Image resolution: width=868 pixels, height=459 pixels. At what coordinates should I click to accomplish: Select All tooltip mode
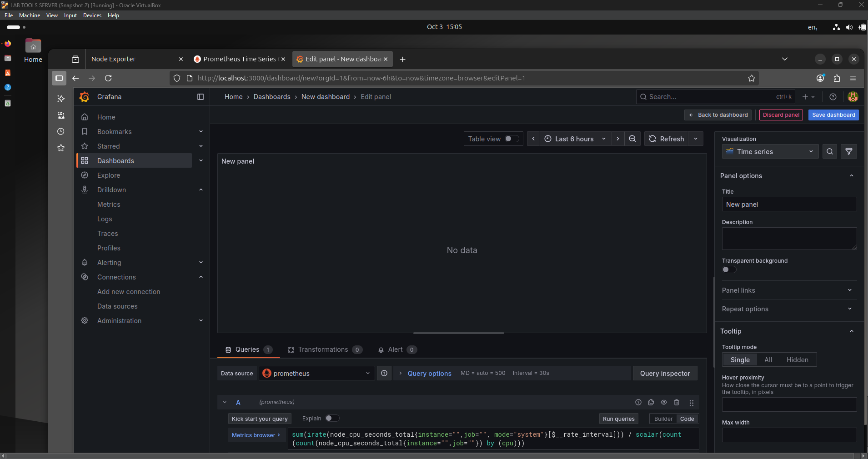point(768,360)
